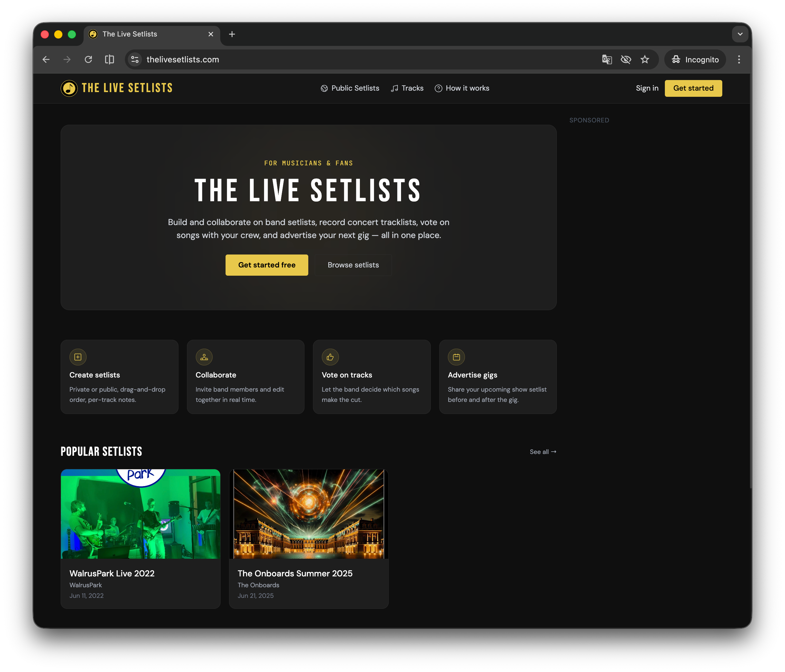Open See all popular setlists
785x672 pixels.
(543, 451)
